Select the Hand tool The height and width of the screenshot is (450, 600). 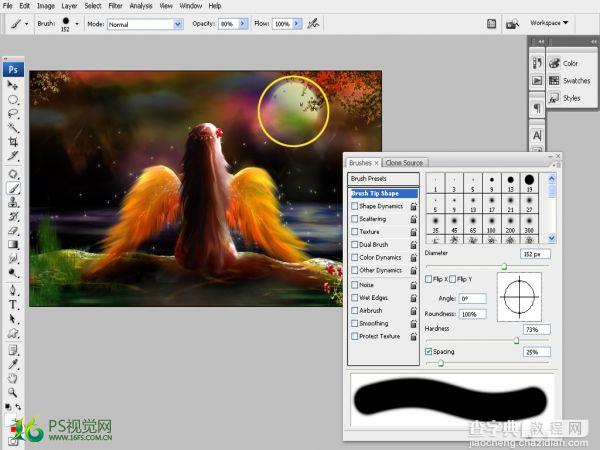pos(13,378)
